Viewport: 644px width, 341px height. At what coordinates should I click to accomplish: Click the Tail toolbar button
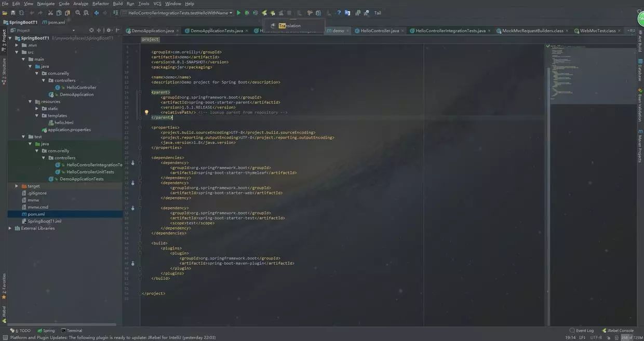(378, 13)
